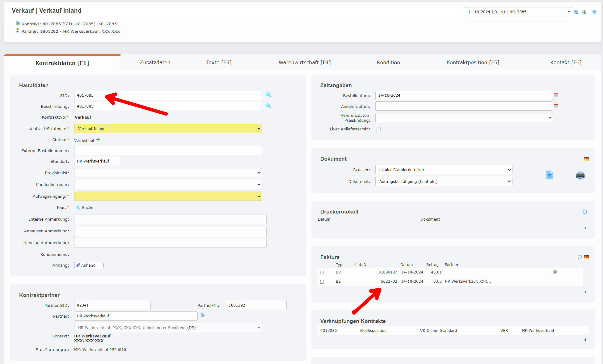Expand the Drucker dropdown

(444, 170)
